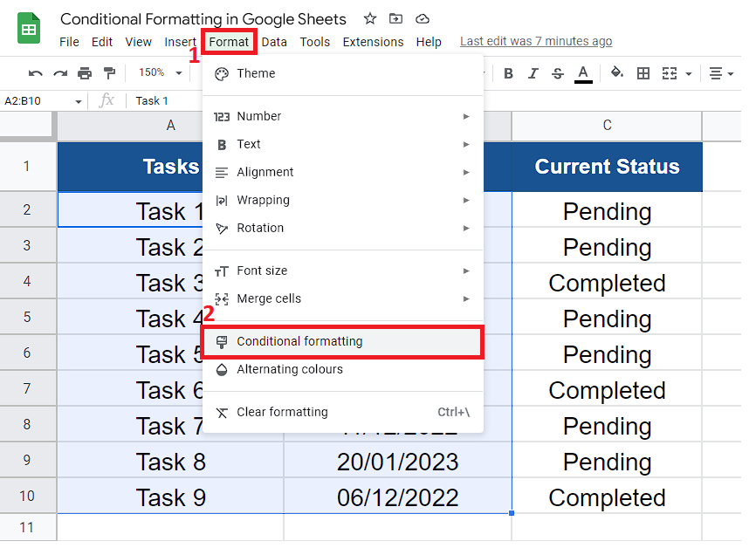Open the Fill colour picker
Image resolution: width=756 pixels, height=548 pixels.
pyautogui.click(x=615, y=73)
